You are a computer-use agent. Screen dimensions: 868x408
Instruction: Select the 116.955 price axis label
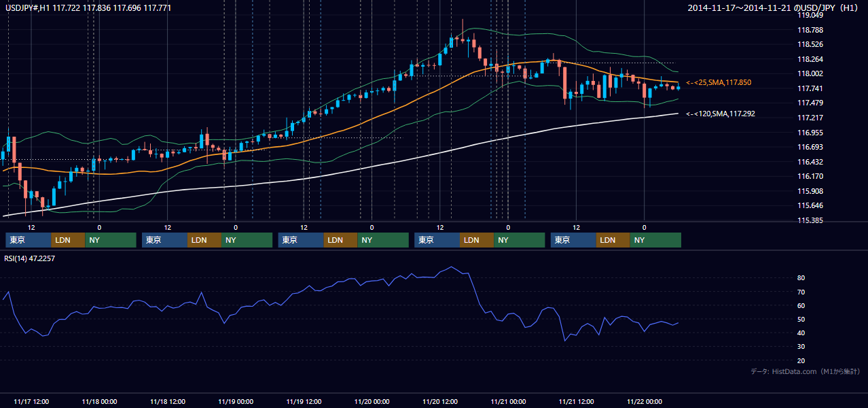tap(810, 133)
